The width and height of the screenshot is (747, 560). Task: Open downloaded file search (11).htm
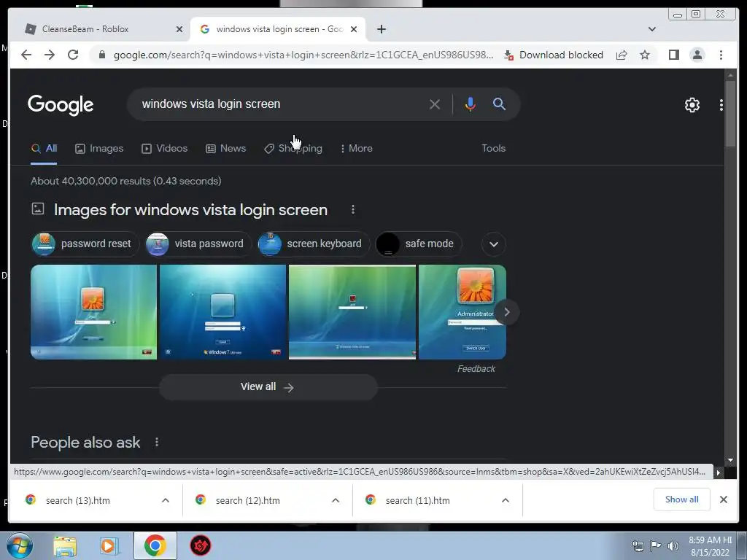point(417,500)
